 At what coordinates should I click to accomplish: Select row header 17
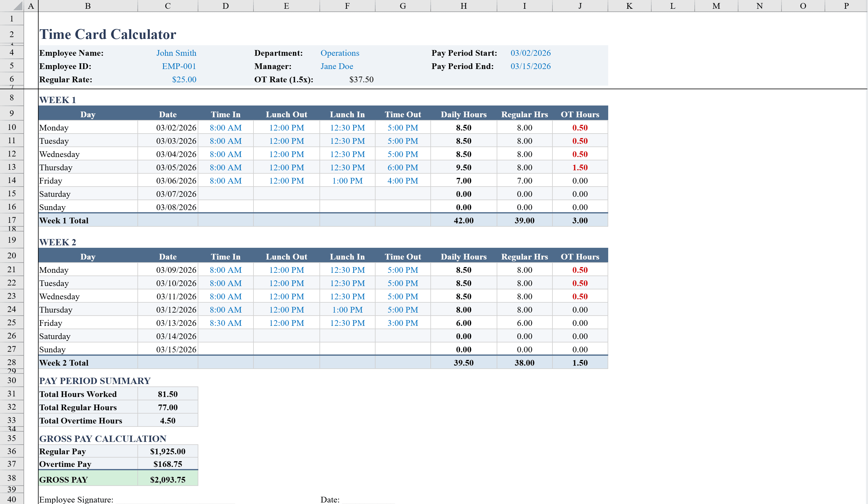point(11,220)
